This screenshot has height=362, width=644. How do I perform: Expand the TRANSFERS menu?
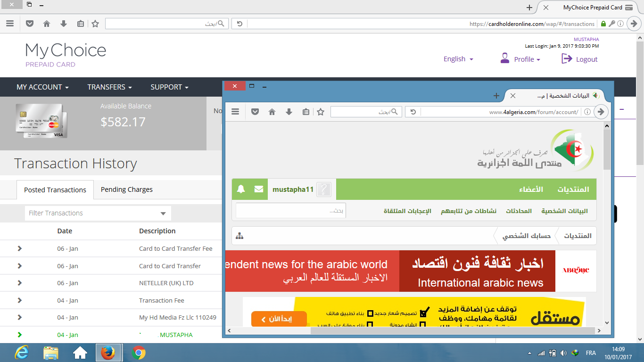coord(109,87)
